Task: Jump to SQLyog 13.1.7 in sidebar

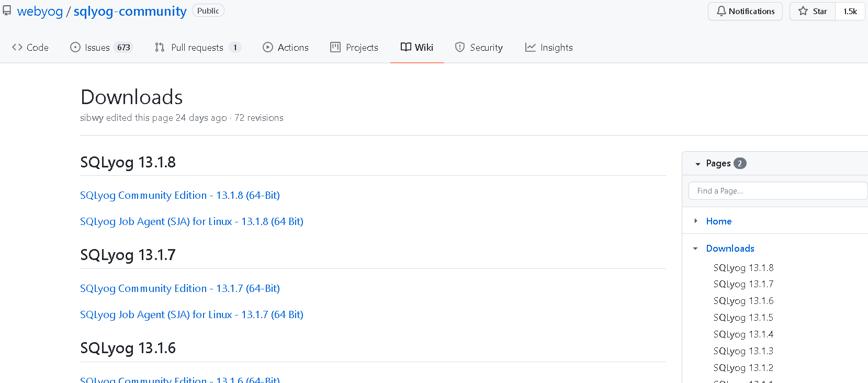Action: pos(743,284)
